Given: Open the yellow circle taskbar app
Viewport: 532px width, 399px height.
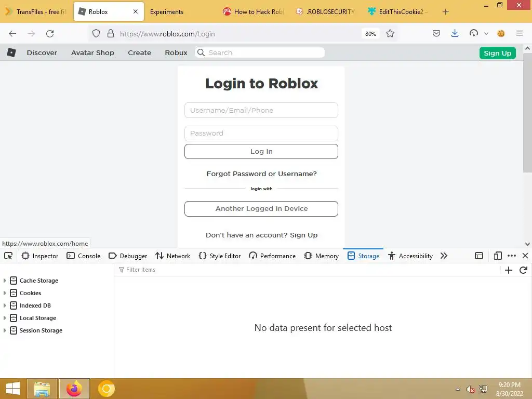Looking at the screenshot, I should [106, 389].
